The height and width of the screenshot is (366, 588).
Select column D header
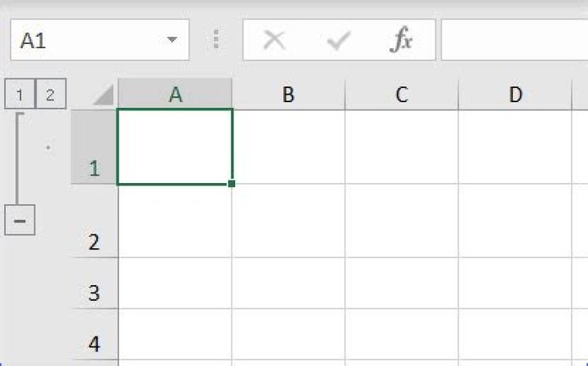(514, 95)
